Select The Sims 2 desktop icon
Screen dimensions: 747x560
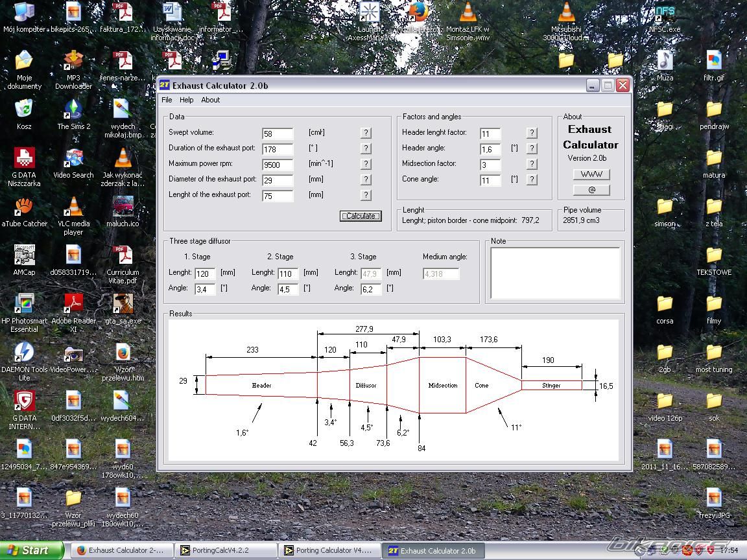tap(73, 115)
